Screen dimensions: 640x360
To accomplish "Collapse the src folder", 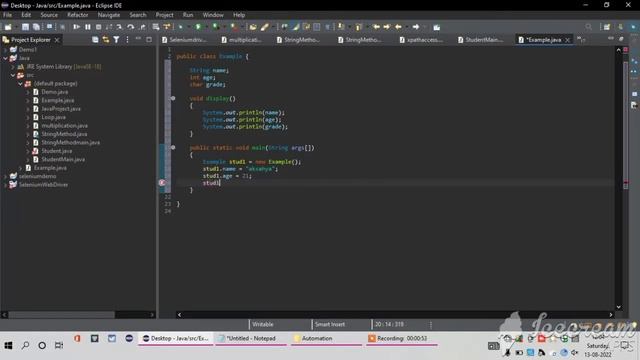I will [13, 75].
